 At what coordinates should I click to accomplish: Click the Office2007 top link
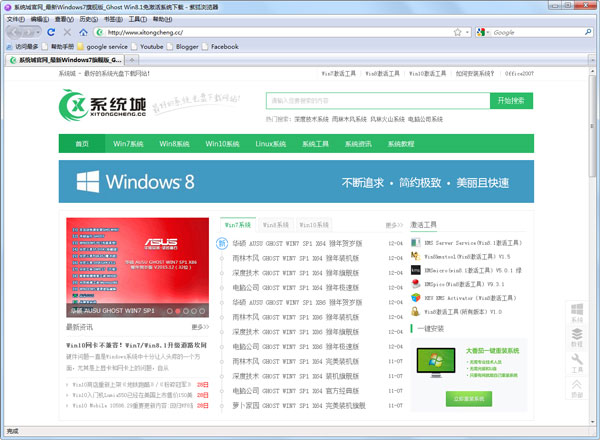pos(519,73)
